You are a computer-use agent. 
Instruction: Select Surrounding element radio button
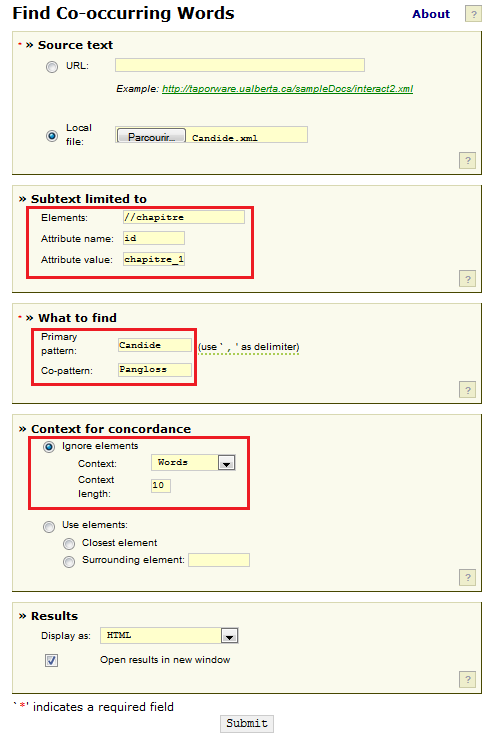69,561
